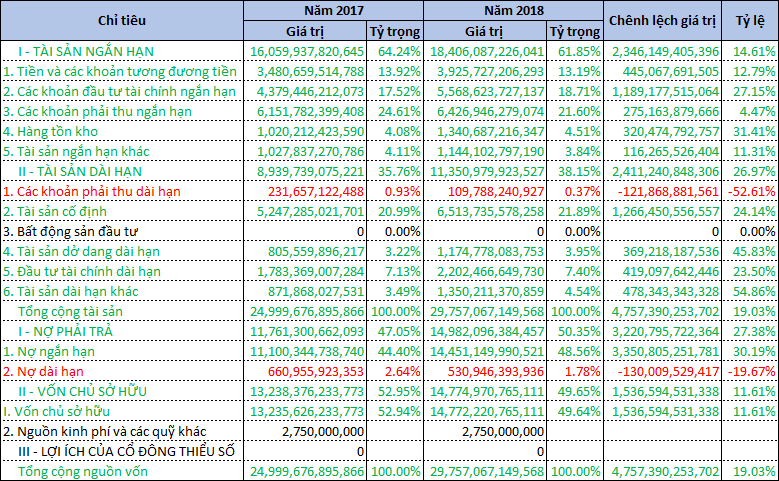
Task: Select the 54.86% ratio cell
Action: (754, 292)
